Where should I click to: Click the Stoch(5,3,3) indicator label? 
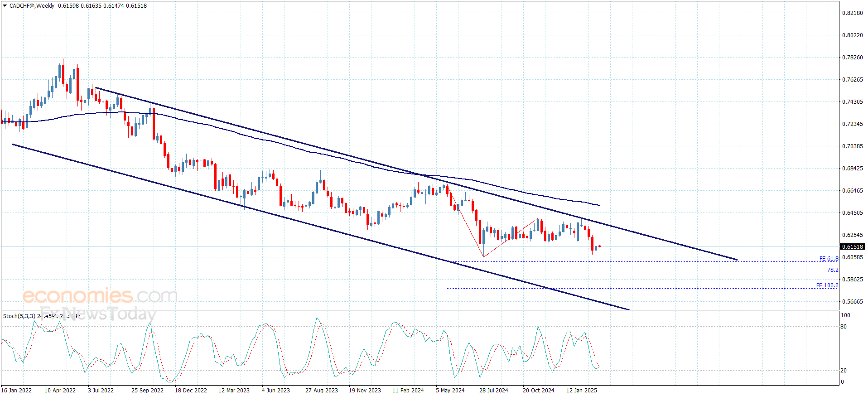[19, 316]
